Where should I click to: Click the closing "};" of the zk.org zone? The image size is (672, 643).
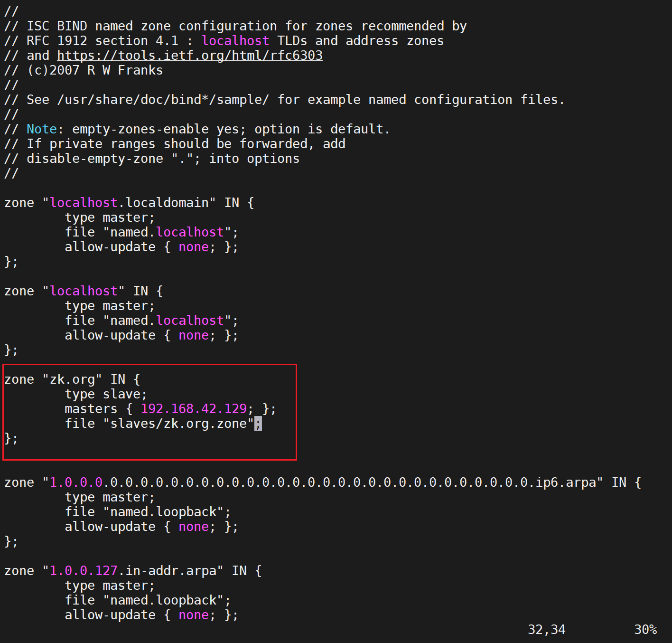click(x=11, y=438)
